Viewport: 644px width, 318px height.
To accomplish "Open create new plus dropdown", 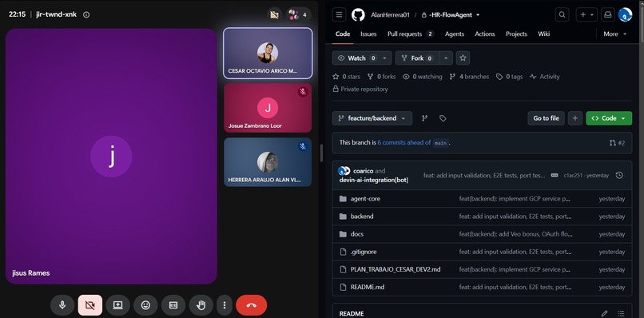I will (x=586, y=15).
